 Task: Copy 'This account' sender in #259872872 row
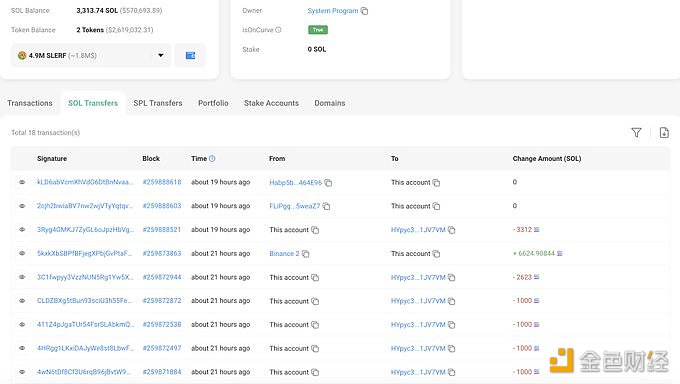(315, 301)
